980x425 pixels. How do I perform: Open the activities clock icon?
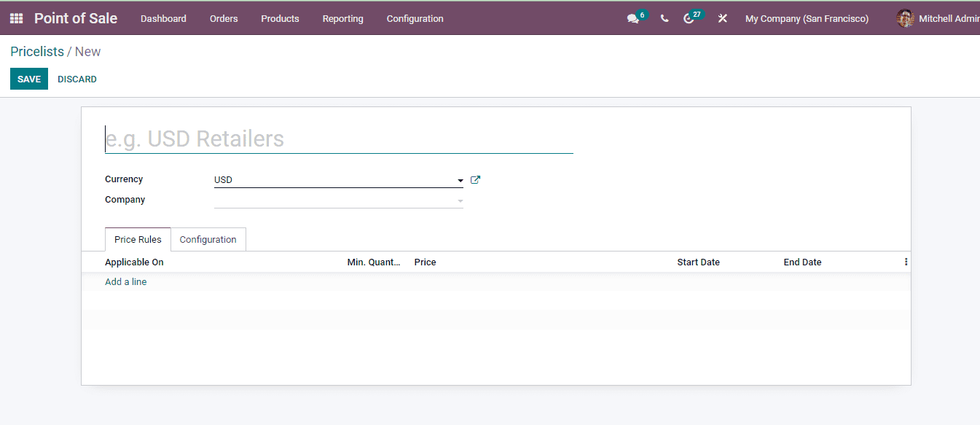tap(689, 19)
